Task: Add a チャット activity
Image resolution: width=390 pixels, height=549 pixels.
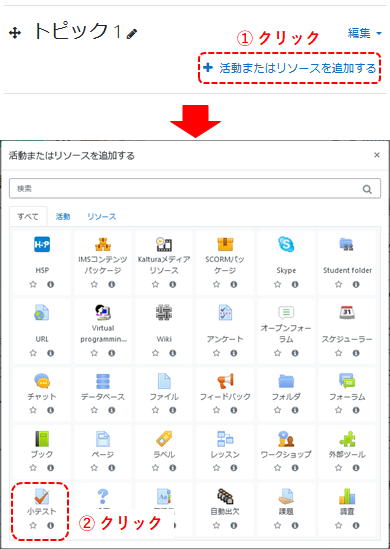Action: (42, 381)
